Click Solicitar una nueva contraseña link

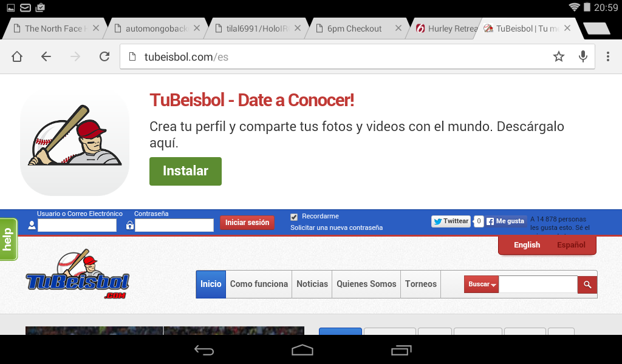pos(337,227)
